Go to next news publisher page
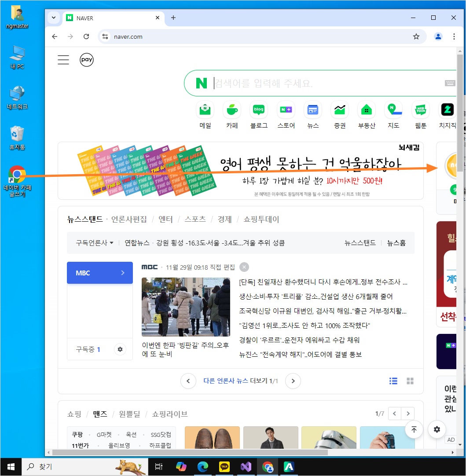 pos(293,381)
